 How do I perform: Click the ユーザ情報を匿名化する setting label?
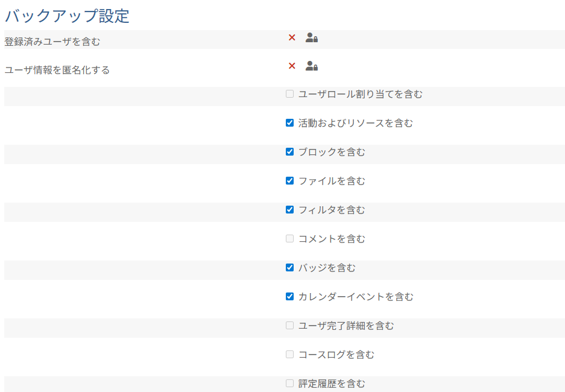pyautogui.click(x=57, y=70)
